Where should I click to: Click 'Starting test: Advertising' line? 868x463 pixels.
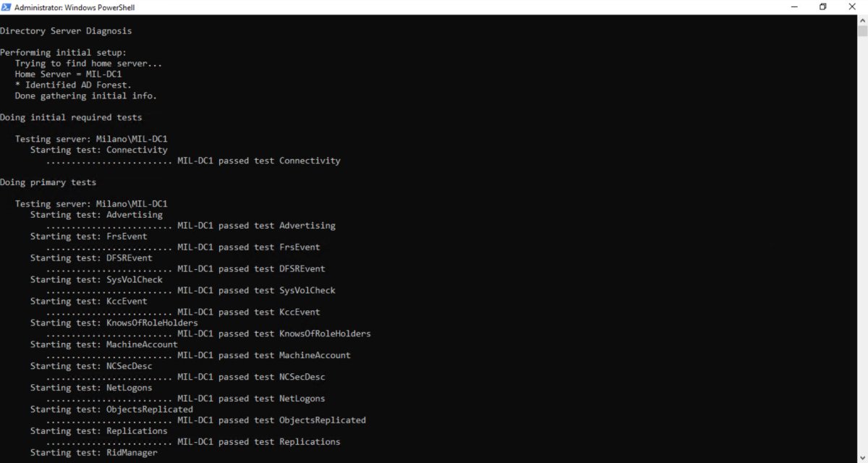(x=96, y=215)
